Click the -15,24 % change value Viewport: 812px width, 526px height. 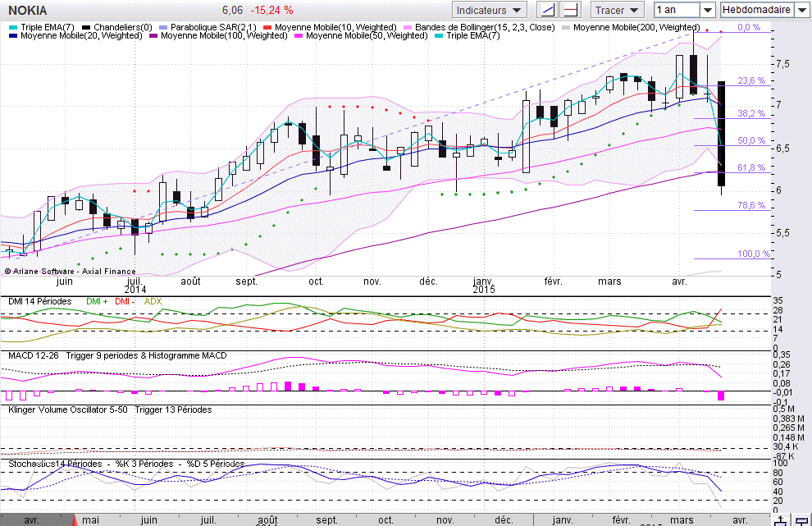click(271, 11)
